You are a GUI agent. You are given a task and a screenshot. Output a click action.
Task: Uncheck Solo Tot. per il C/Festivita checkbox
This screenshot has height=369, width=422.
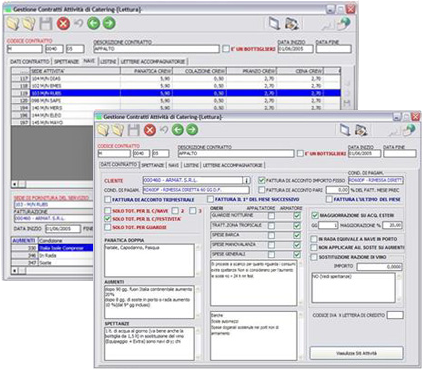107,219
